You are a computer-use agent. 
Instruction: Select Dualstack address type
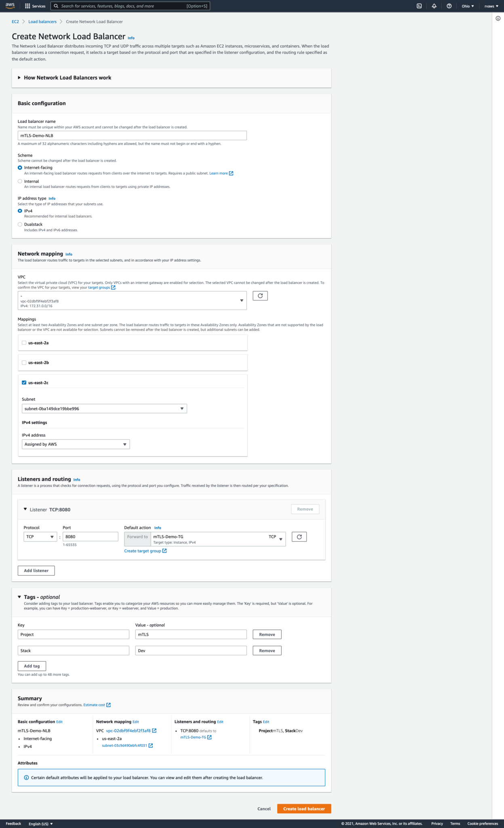pyautogui.click(x=20, y=224)
